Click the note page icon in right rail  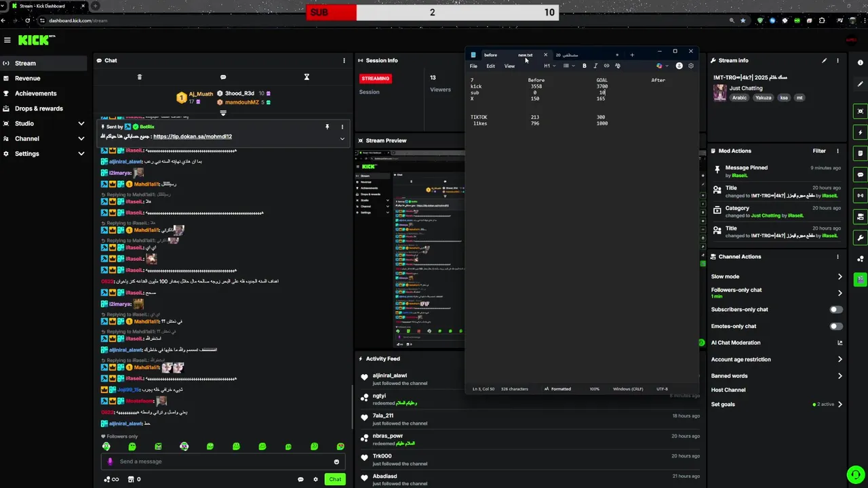tap(861, 153)
